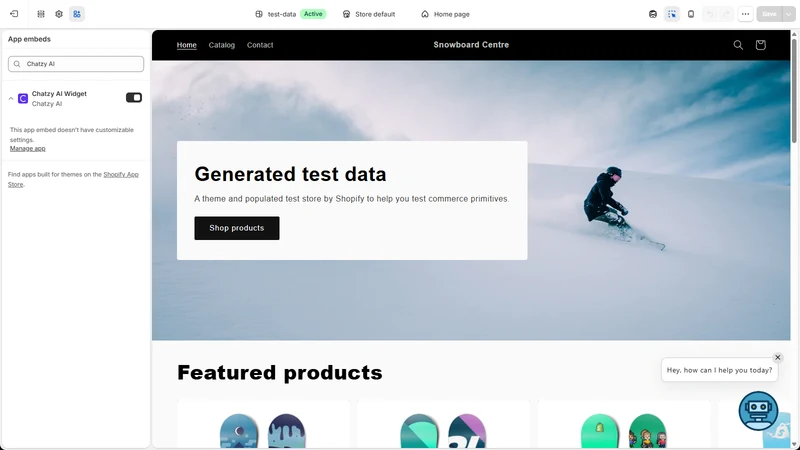Click the search magnifier in app embeds field

[17, 64]
